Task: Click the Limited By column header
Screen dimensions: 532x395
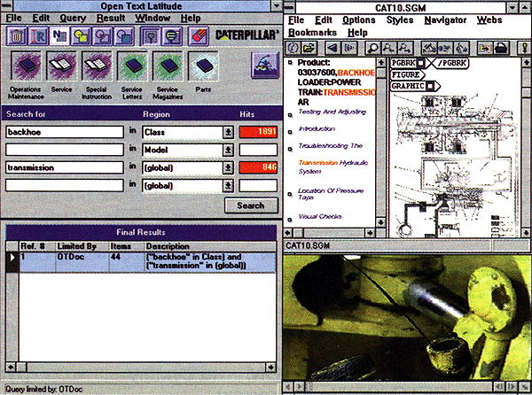Action: coord(82,246)
